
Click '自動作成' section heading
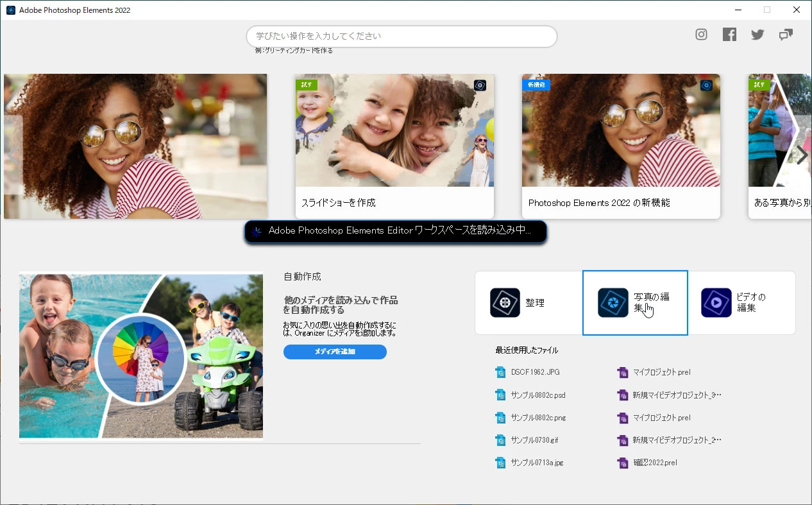pos(302,277)
